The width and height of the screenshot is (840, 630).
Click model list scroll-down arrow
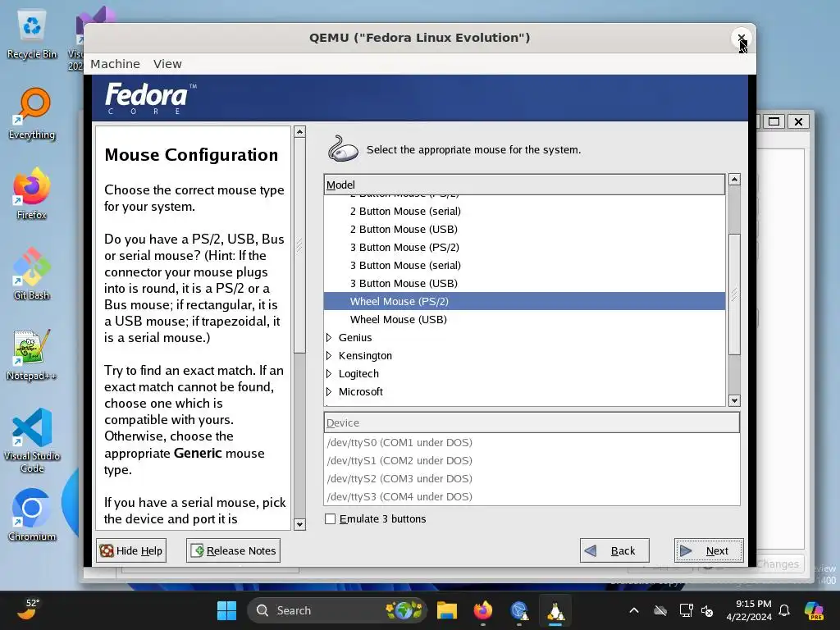(734, 400)
